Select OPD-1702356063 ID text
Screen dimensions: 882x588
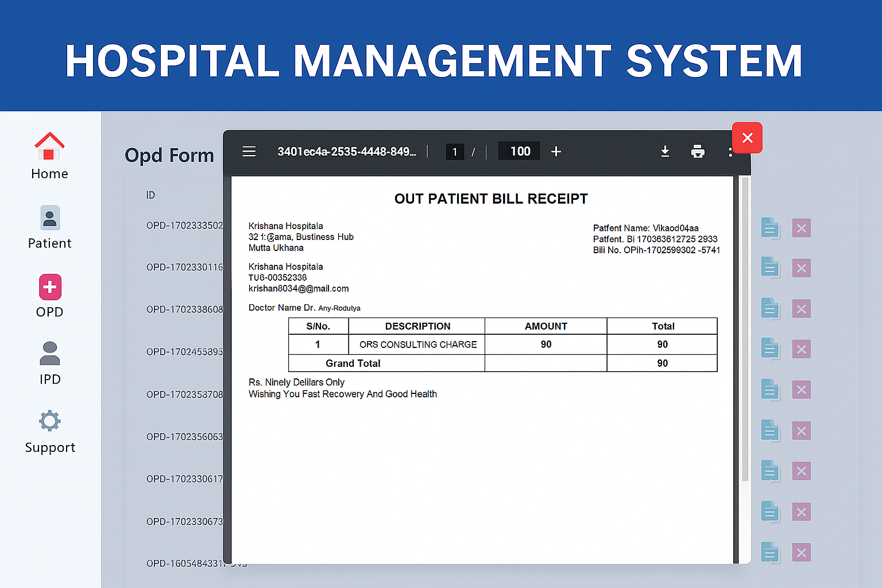pos(184,437)
